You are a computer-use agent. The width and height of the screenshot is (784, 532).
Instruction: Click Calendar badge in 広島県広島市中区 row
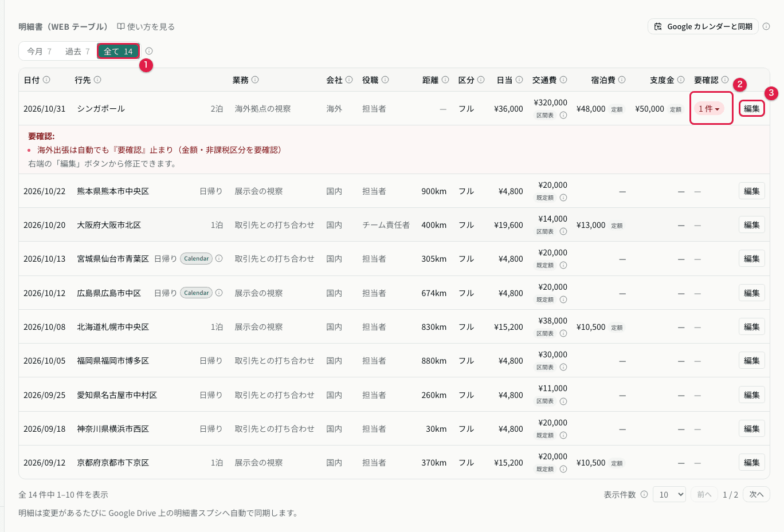click(x=197, y=293)
